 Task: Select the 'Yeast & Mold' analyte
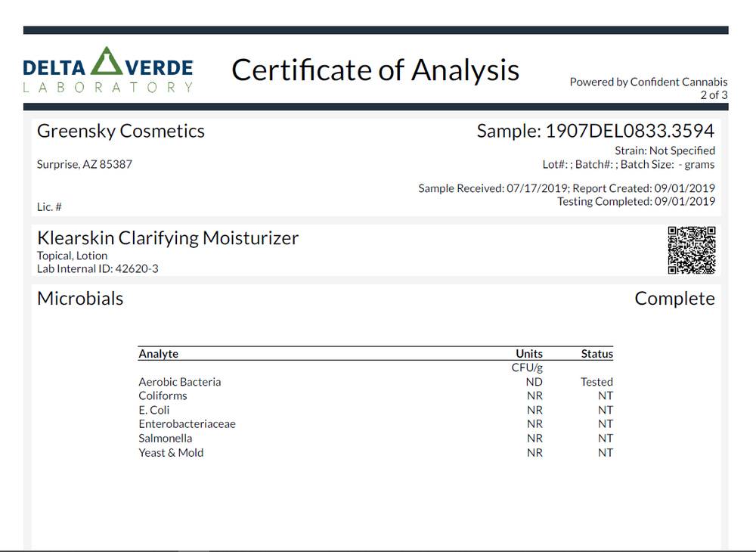click(171, 453)
